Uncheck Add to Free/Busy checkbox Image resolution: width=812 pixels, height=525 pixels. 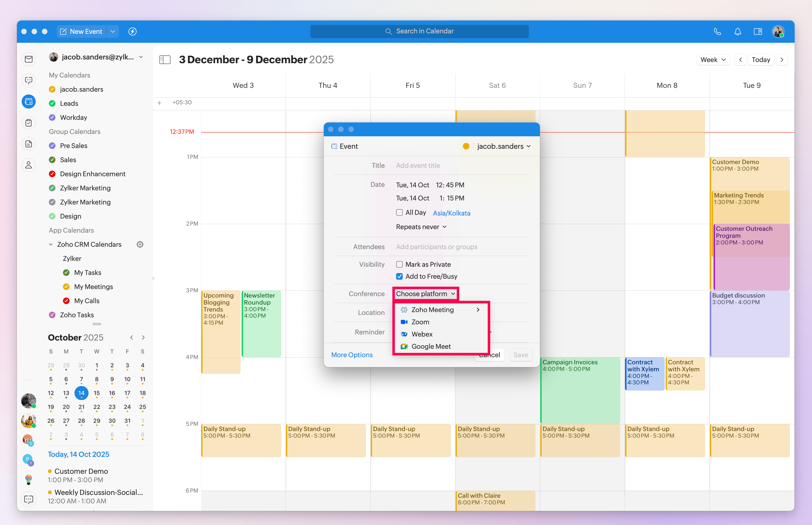pyautogui.click(x=399, y=276)
